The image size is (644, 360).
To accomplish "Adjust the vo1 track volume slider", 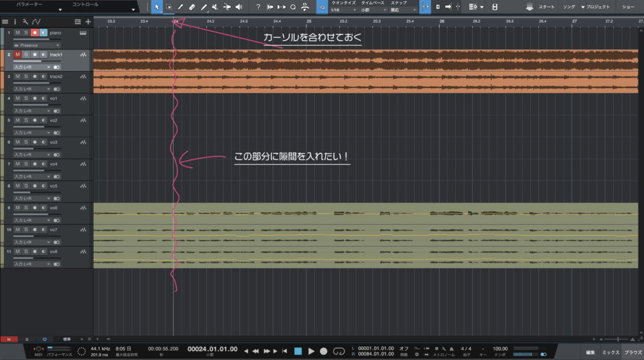I will click(x=30, y=105).
